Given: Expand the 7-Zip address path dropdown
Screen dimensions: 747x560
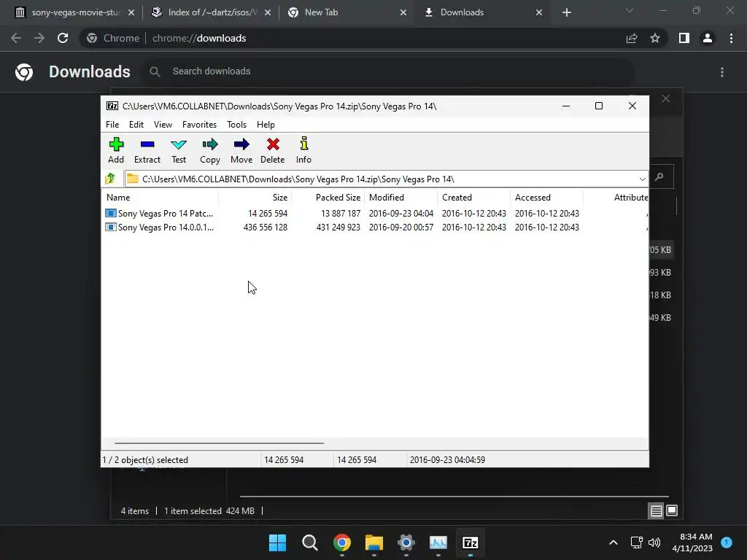Looking at the screenshot, I should (x=642, y=179).
